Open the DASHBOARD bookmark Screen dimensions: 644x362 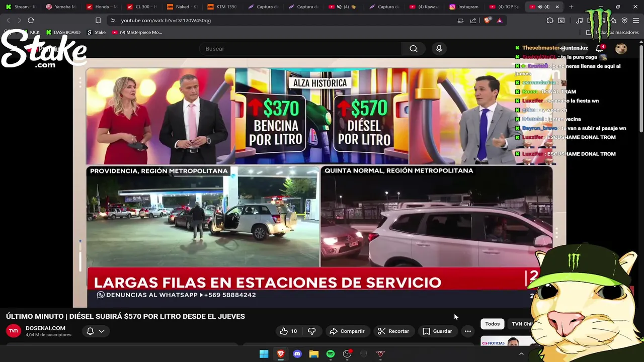(63, 32)
